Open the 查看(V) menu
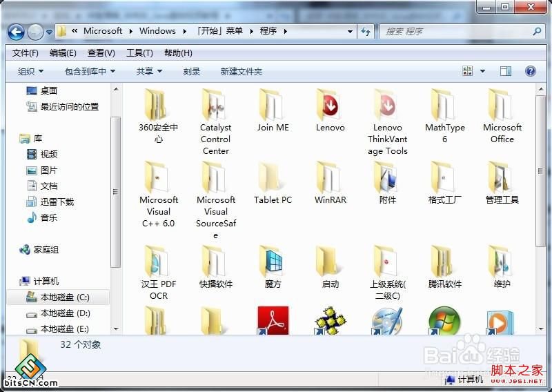This screenshot has height=392, width=552. click(x=101, y=53)
